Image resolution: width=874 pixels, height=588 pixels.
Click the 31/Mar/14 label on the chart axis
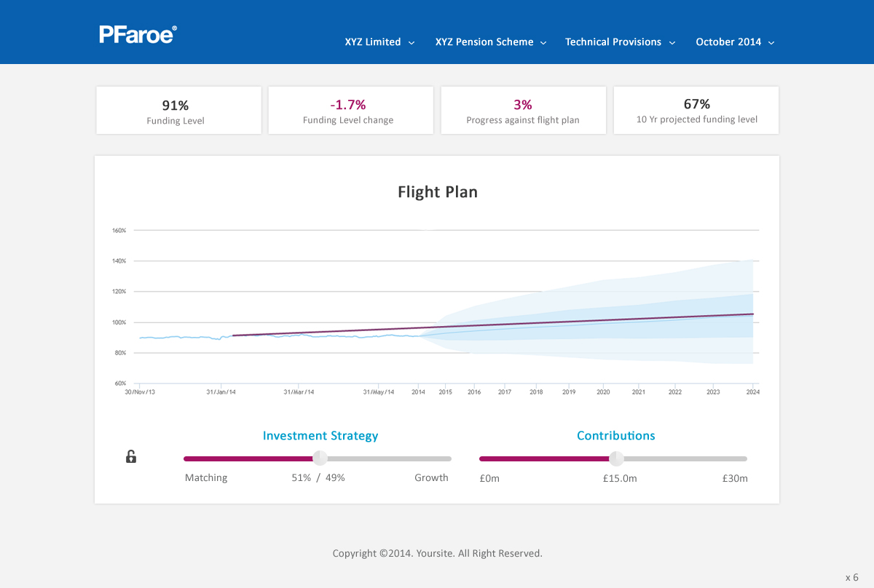click(299, 392)
